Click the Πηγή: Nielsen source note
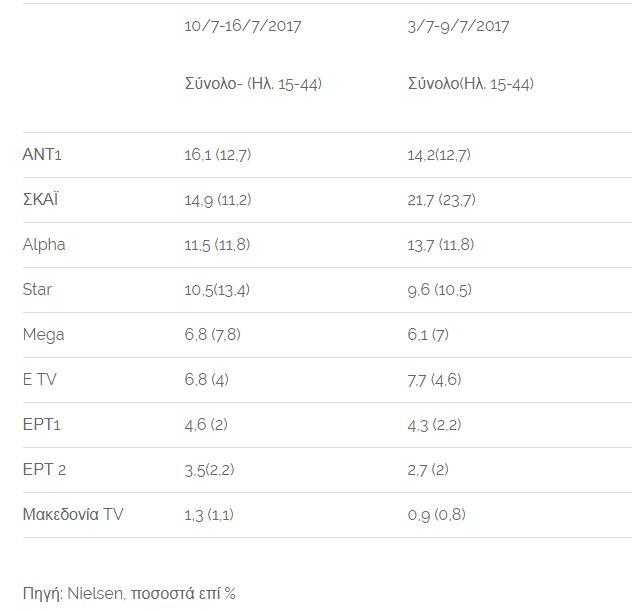Viewport: 632px width, 611px height. click(x=129, y=593)
